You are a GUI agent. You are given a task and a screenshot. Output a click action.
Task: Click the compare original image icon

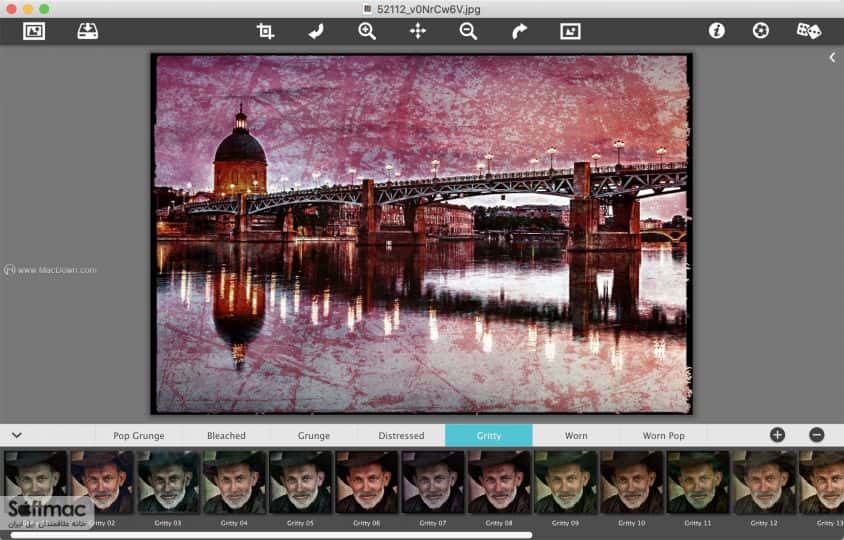570,31
